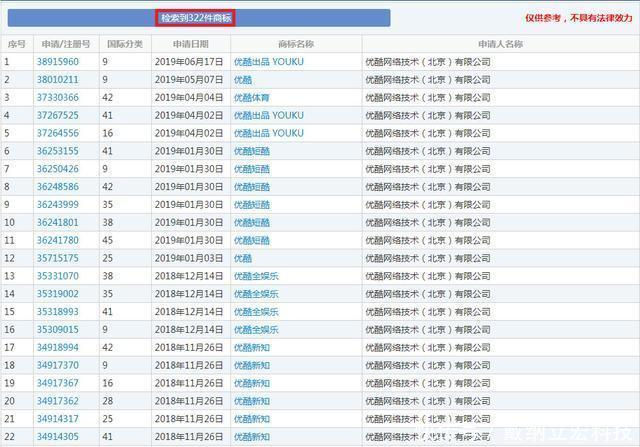
Task: Open registration number 35319002
Action: tap(58, 294)
